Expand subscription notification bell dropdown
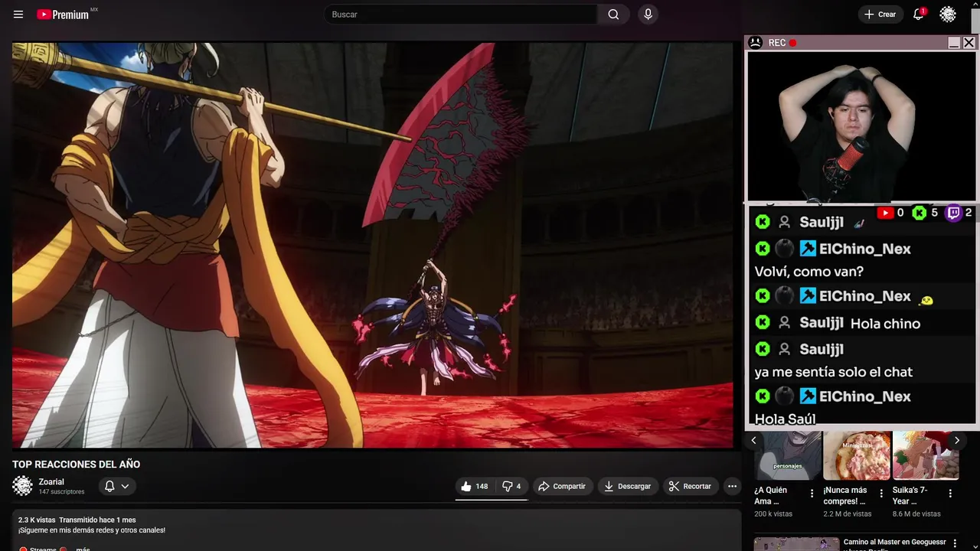 (x=116, y=486)
